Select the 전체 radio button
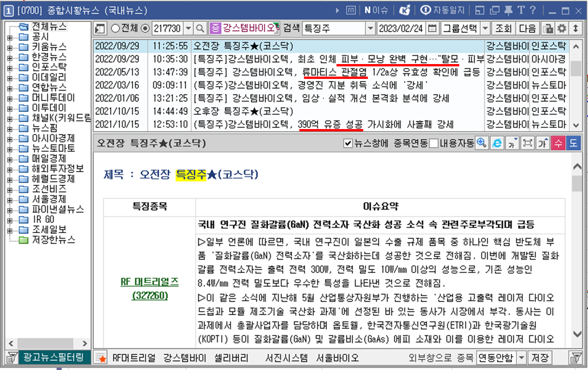This screenshot has height=370, width=588. 115,29
